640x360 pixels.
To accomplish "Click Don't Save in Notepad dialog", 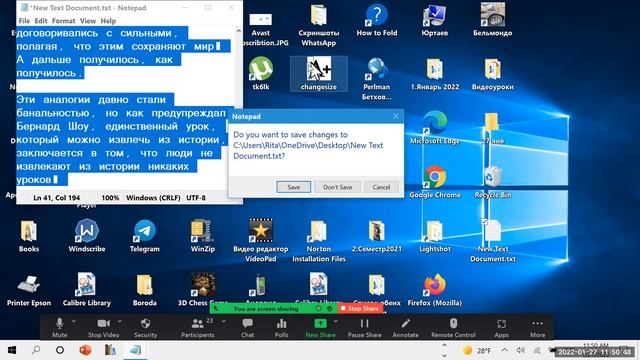I will coord(338,187).
